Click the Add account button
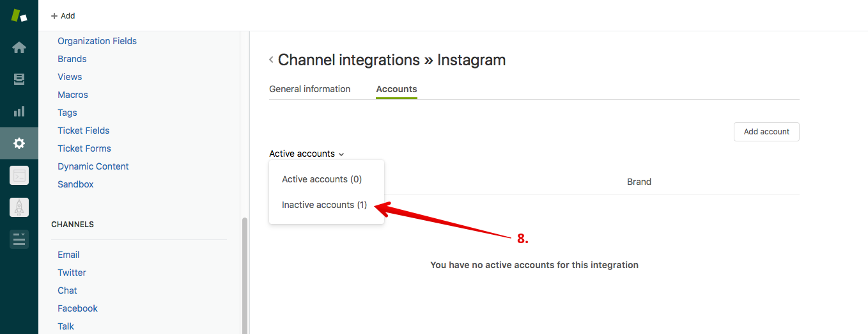Image resolution: width=868 pixels, height=334 pixels. [766, 132]
